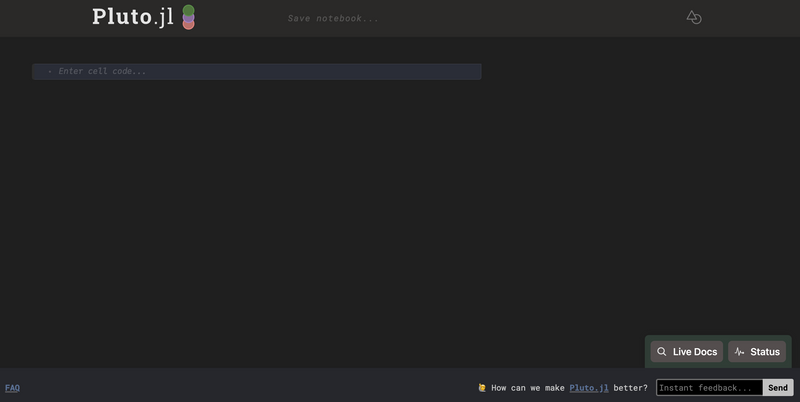Open the FAQ link
Image resolution: width=800 pixels, height=402 pixels.
pyautogui.click(x=12, y=388)
